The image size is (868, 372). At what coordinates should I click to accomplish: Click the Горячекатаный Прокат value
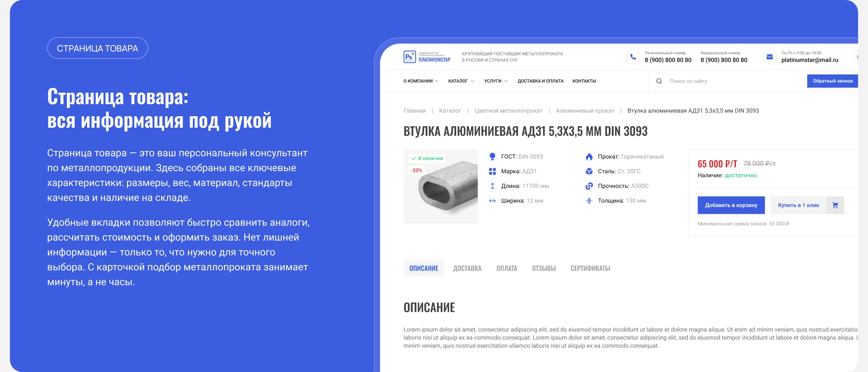coord(642,157)
